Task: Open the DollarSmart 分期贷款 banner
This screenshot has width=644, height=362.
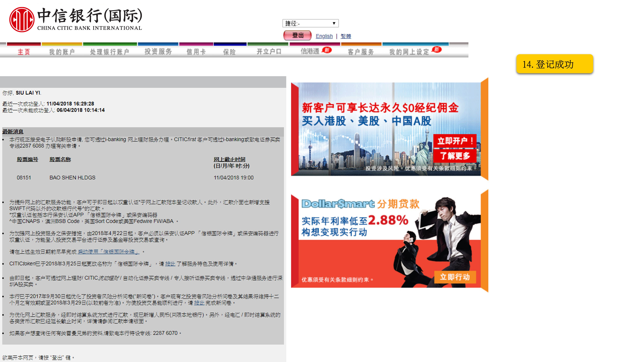Action: click(x=389, y=241)
